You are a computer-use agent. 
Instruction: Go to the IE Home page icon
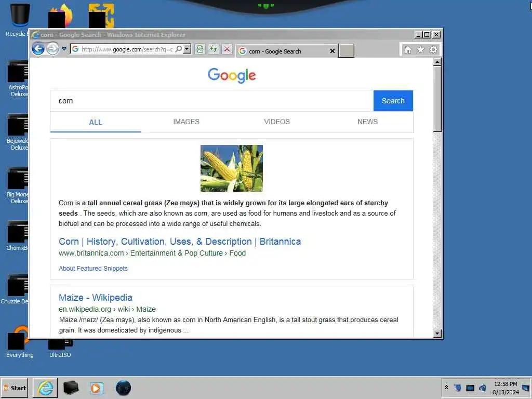pos(407,50)
